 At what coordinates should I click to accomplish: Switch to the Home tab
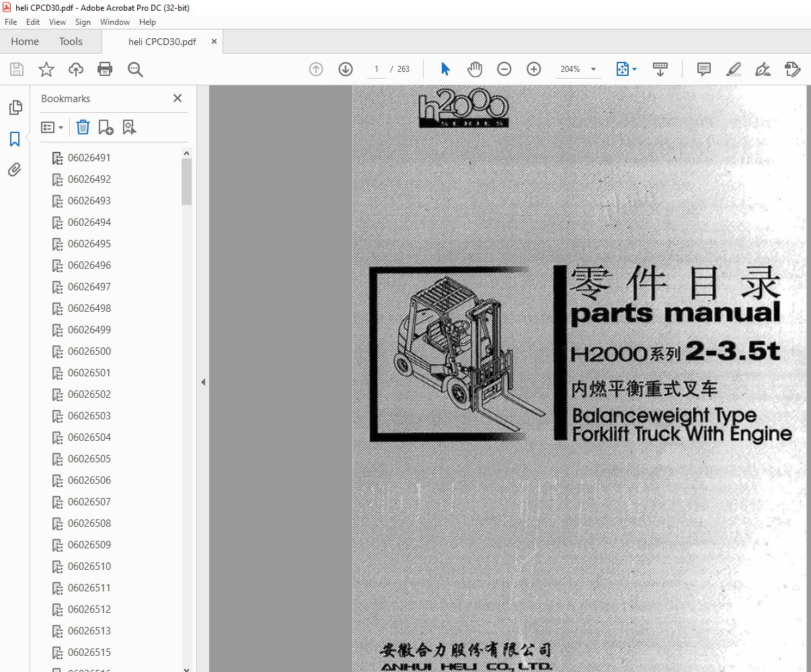tap(25, 42)
